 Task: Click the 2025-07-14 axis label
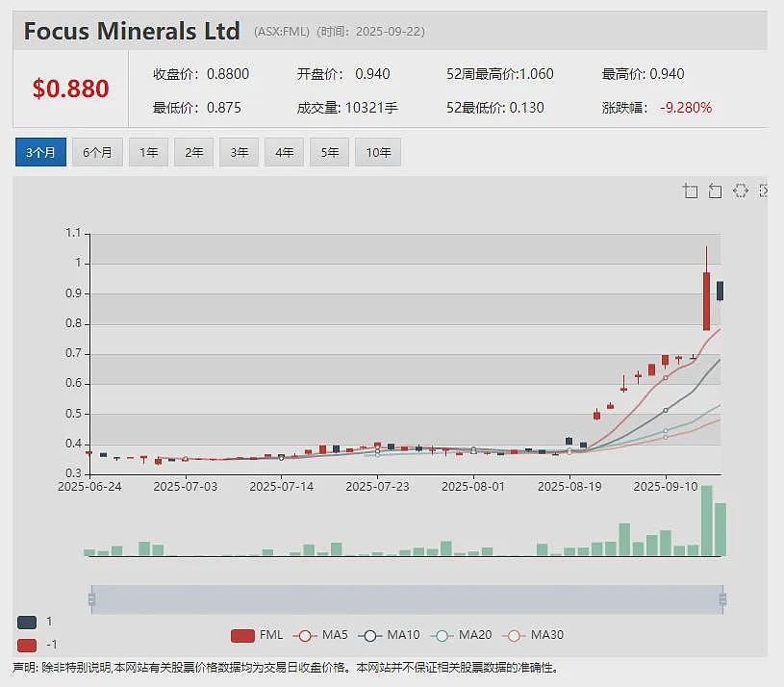pos(282,487)
